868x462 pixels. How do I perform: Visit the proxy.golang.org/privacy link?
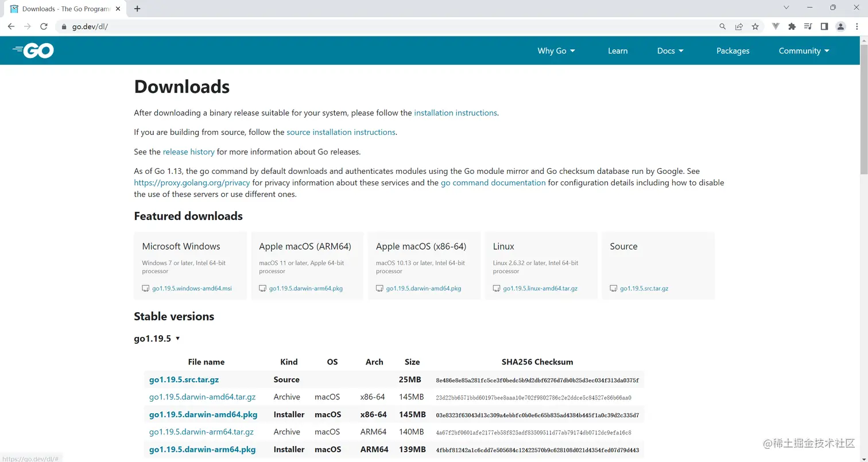(192, 183)
